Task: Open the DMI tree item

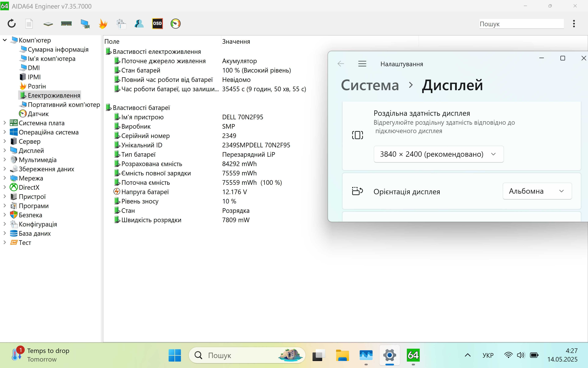Action: (x=34, y=68)
